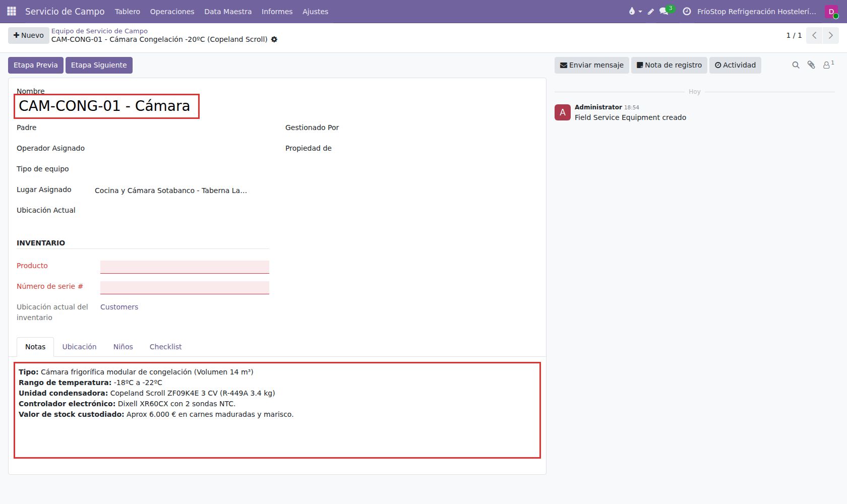This screenshot has height=504, width=847.
Task: Open the conversations chat icon with badge
Action: tap(665, 11)
